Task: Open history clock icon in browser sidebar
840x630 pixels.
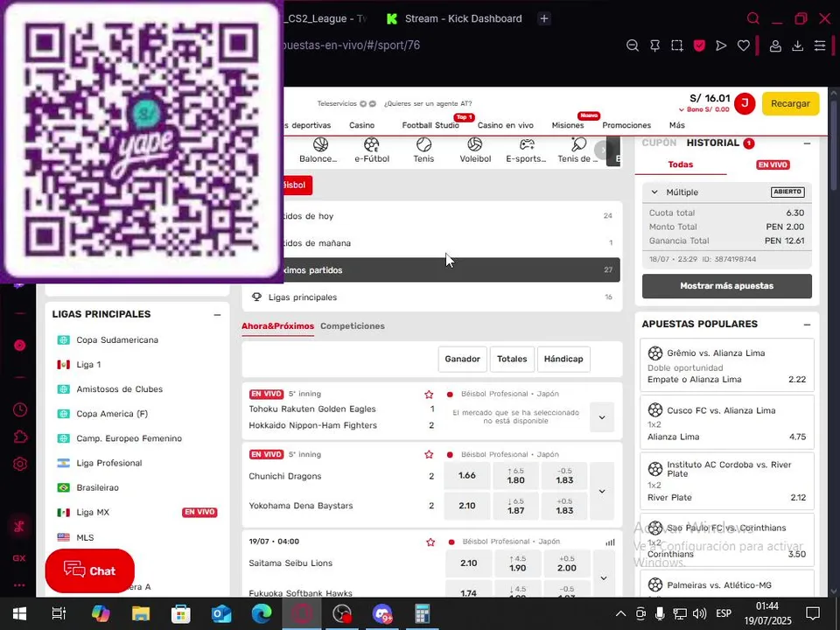Action: tap(20, 409)
